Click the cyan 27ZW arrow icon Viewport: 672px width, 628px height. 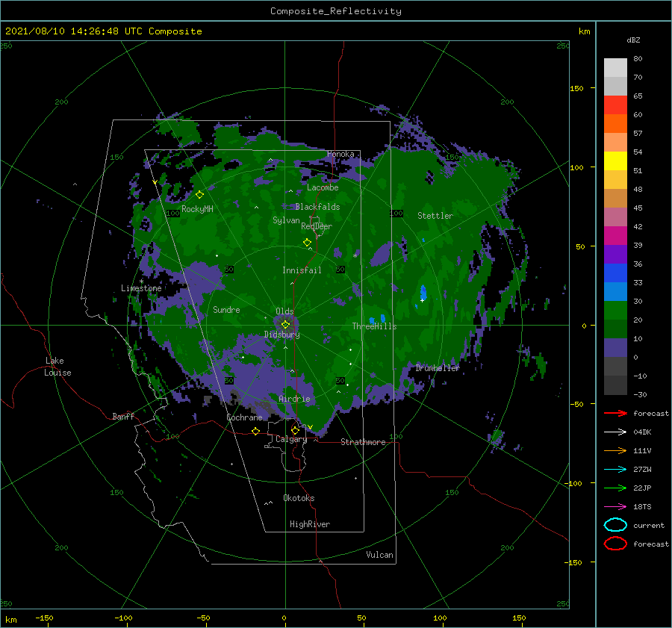(x=615, y=470)
